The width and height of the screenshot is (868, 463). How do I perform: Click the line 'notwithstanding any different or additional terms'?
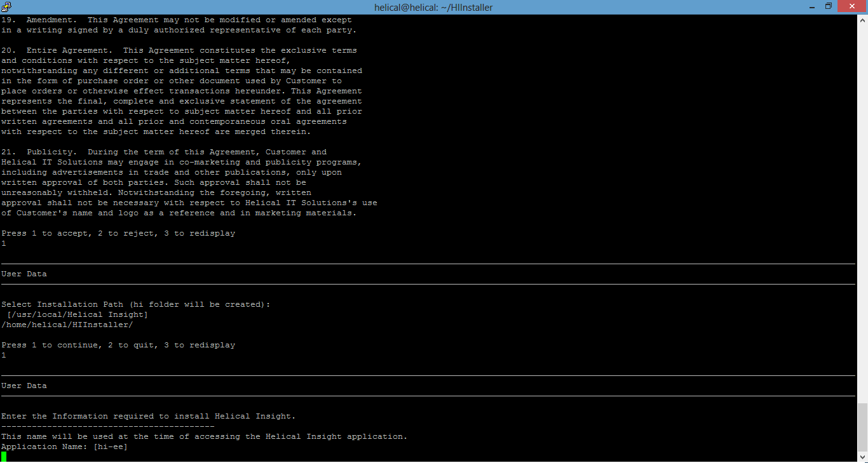(182, 70)
